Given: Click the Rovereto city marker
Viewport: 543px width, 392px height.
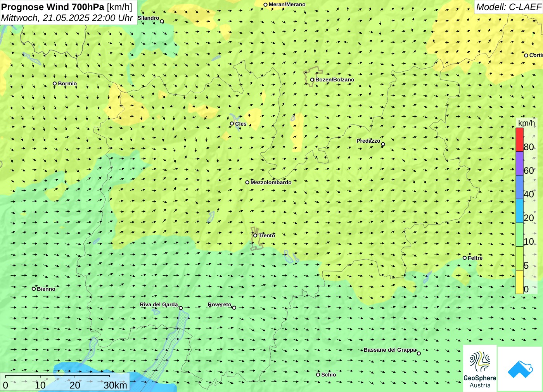Looking at the screenshot, I should [x=234, y=308].
